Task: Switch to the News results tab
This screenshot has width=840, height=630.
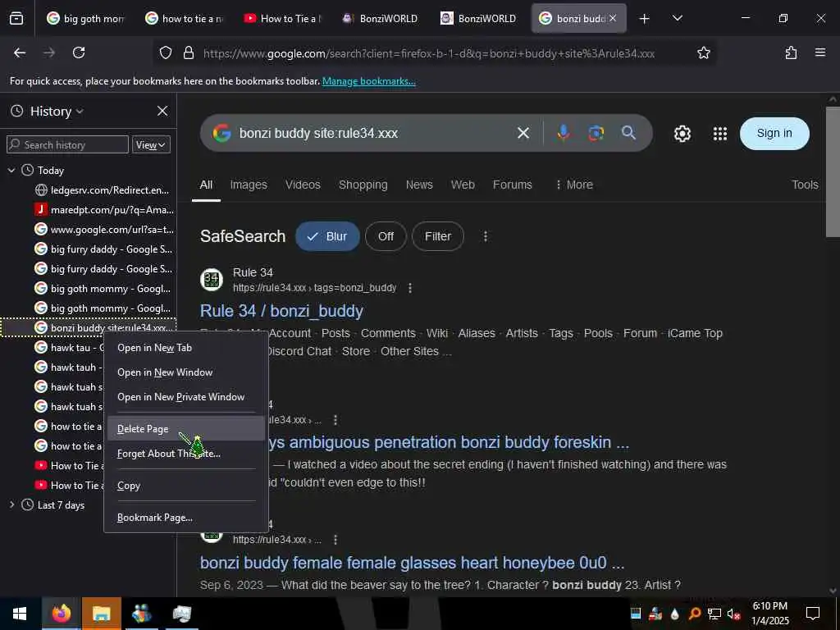Action: (419, 185)
